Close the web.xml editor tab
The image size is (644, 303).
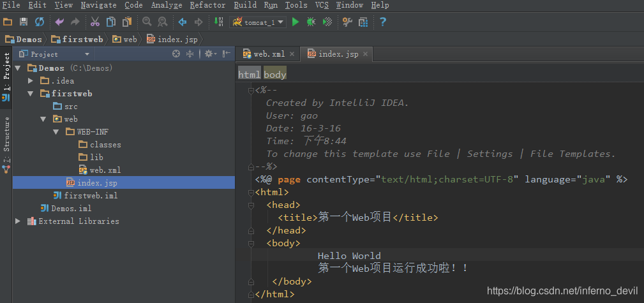click(292, 54)
